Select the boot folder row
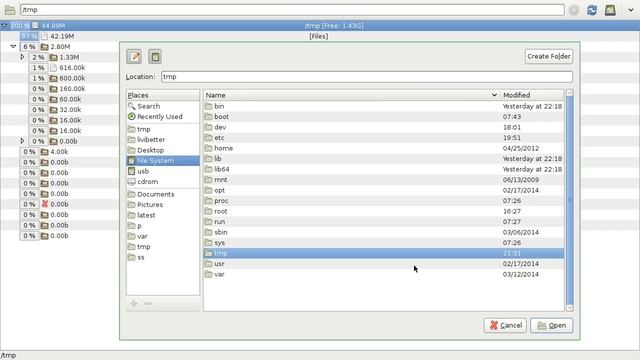640x360 pixels. click(x=384, y=117)
